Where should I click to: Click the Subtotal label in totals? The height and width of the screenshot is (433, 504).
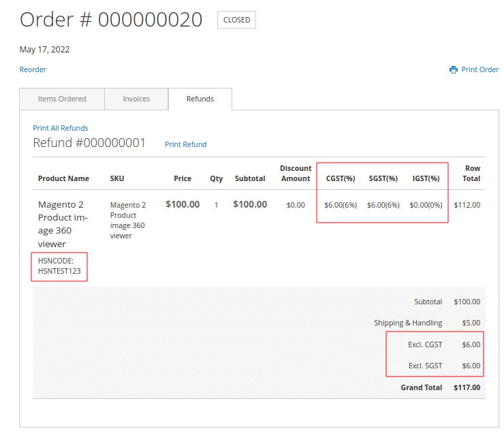pyautogui.click(x=428, y=302)
